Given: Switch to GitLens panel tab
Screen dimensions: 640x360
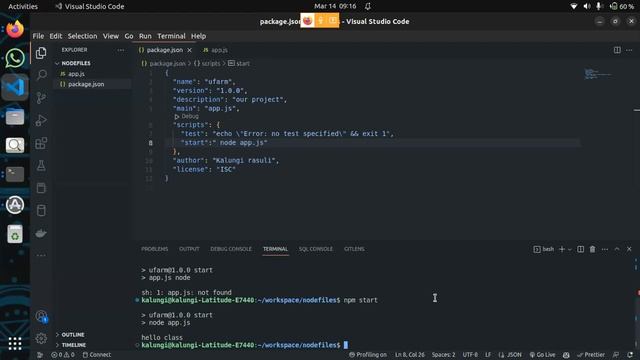Looking at the screenshot, I should pos(354,249).
